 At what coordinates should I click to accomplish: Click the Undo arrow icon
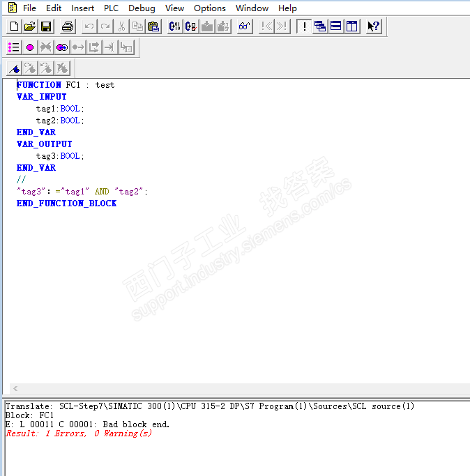tap(89, 26)
